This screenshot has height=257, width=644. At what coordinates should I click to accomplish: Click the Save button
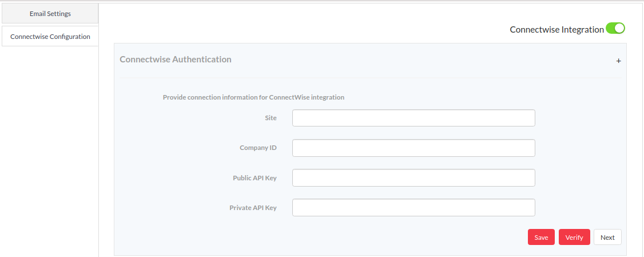click(x=541, y=238)
